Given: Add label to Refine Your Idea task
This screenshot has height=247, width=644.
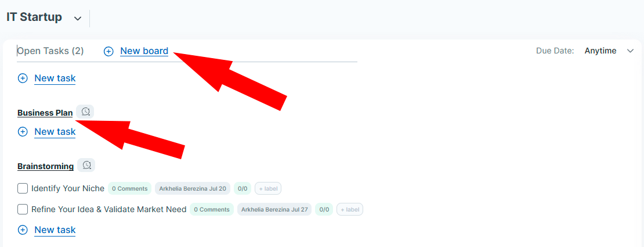Looking at the screenshot, I should (x=350, y=209).
